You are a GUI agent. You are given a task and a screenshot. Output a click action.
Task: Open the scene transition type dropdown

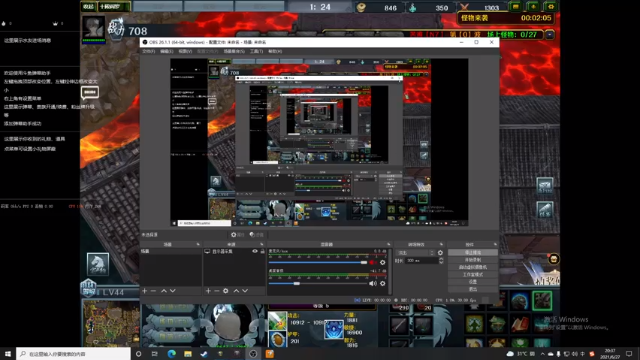[415, 253]
